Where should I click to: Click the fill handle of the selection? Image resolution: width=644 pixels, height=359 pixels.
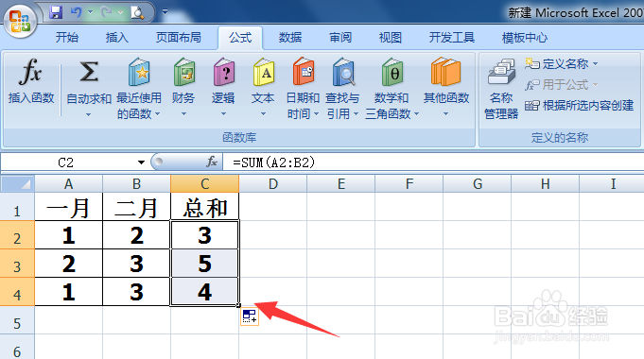pyautogui.click(x=238, y=305)
